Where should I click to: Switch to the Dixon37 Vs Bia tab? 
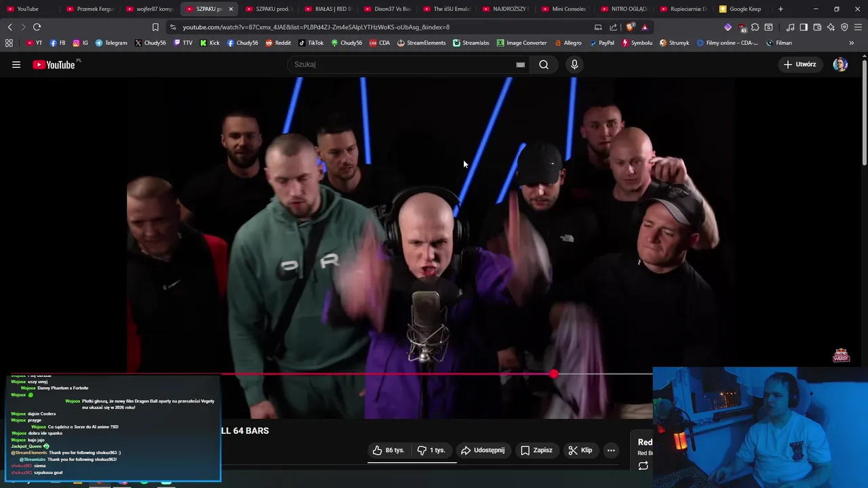(388, 9)
